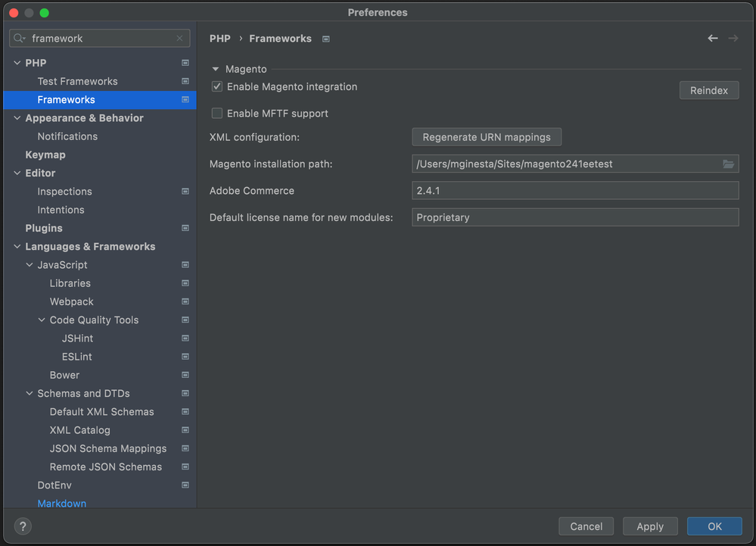Image resolution: width=756 pixels, height=546 pixels.
Task: Open the Keymap settings page
Action: tap(45, 154)
